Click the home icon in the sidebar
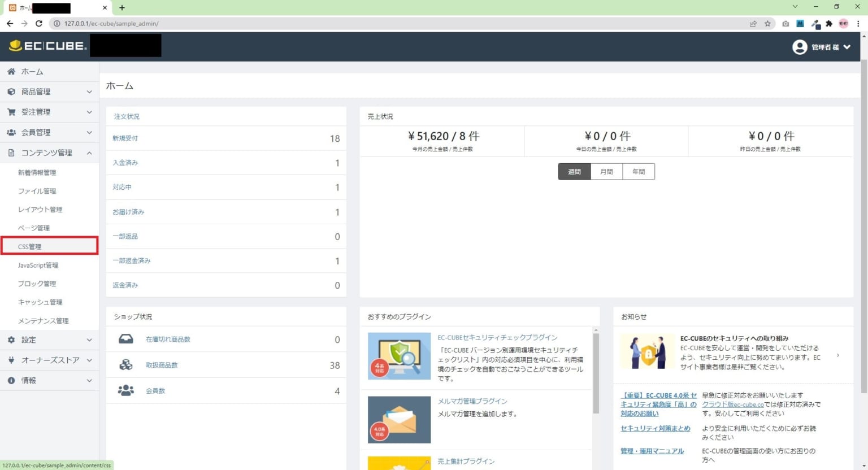Viewport: 868px width, 470px height. (11, 72)
